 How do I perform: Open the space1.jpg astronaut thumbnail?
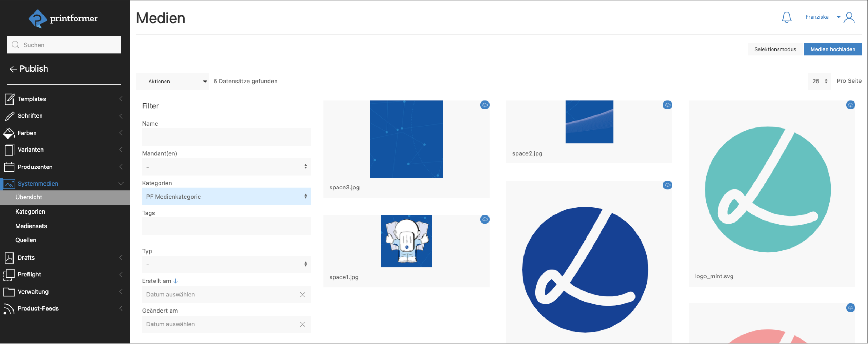coord(406,241)
